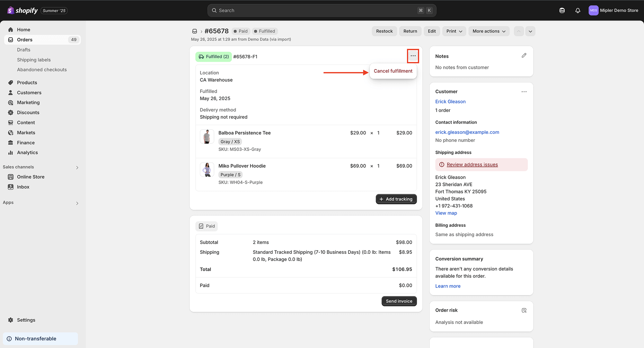Expand the Apps section
The height and width of the screenshot is (348, 644).
77,203
